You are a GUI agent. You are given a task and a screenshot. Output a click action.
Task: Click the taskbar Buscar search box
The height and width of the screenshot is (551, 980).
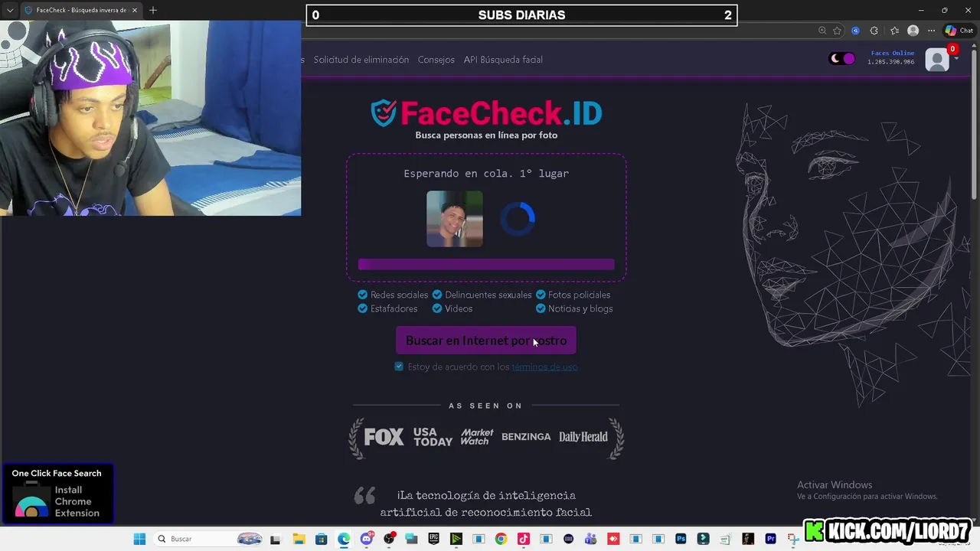(x=209, y=539)
